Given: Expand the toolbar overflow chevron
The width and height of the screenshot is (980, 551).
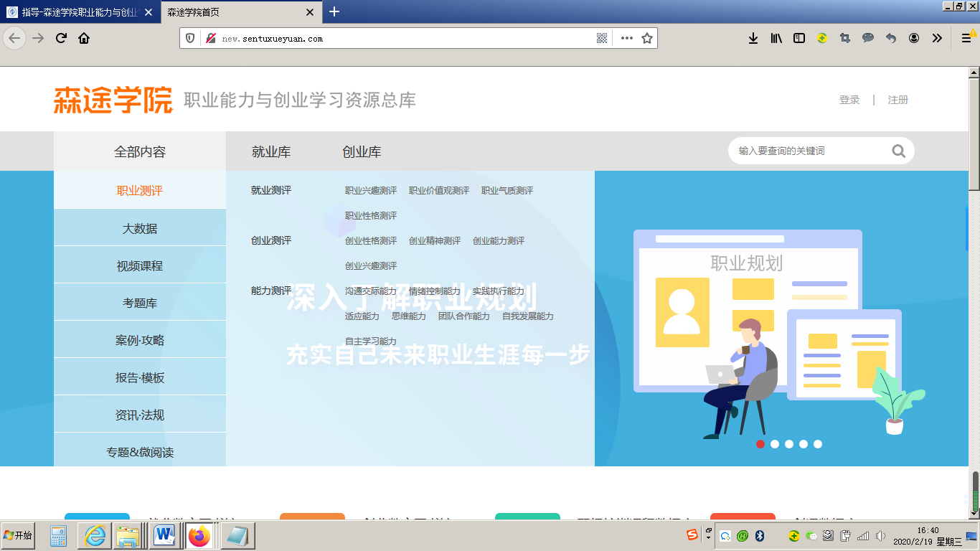Looking at the screenshot, I should [x=937, y=39].
